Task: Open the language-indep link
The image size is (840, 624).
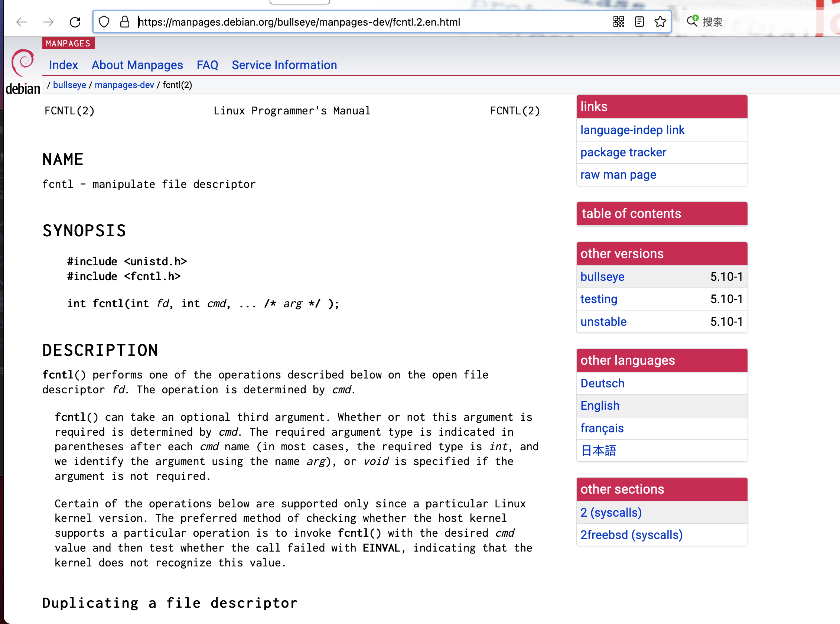Action: (632, 130)
